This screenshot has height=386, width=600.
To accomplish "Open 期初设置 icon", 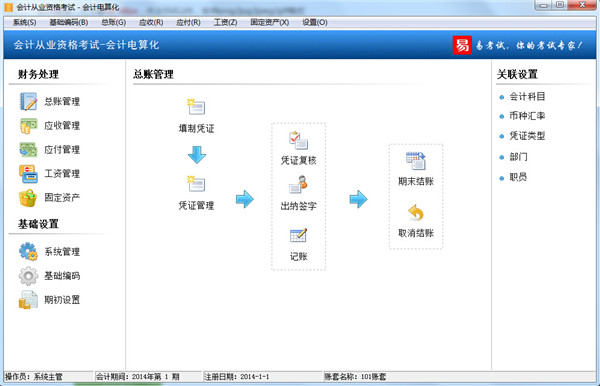I will [x=28, y=300].
